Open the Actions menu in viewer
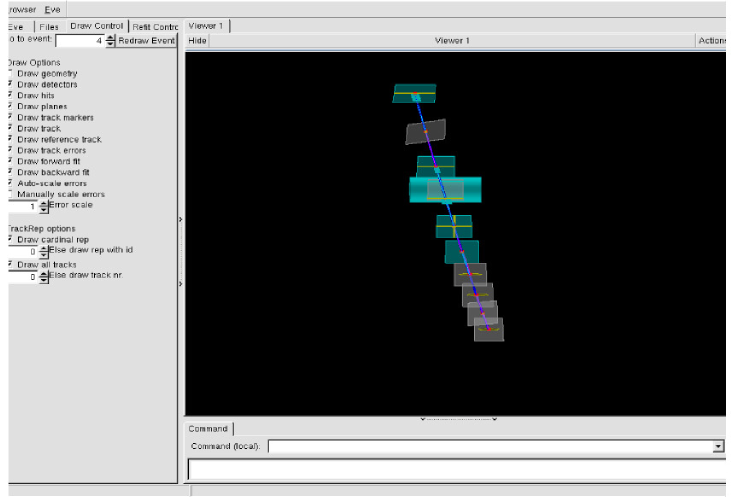735x497 pixels. tap(712, 41)
